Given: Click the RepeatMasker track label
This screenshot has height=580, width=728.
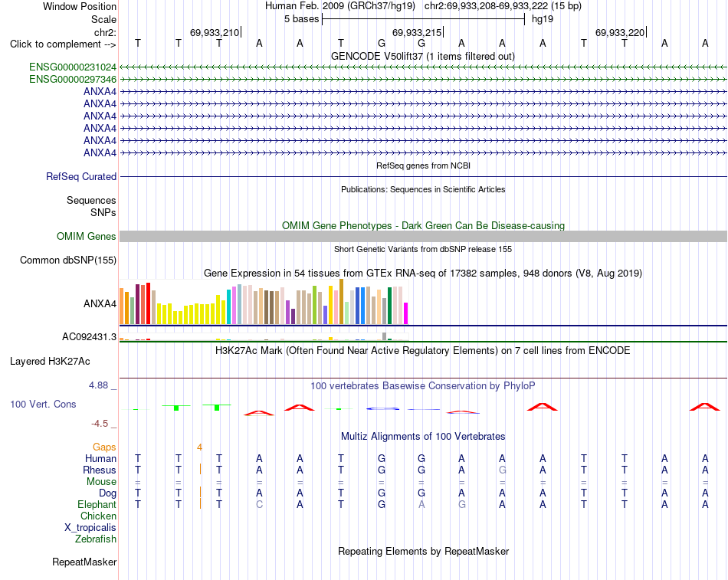Looking at the screenshot, I should point(84,562).
